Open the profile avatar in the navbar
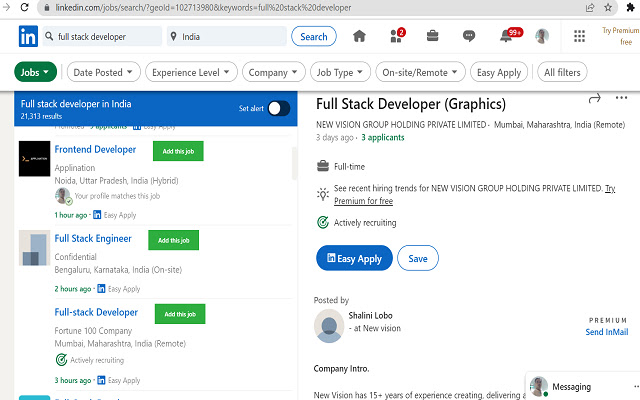Screen dimensions: 640x400 (x=542, y=36)
